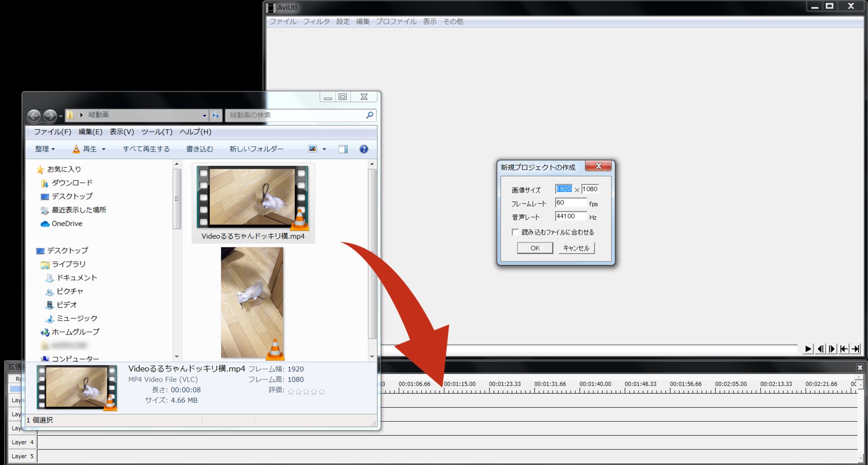Open Explorer ヘルプ(H) menu
The height and width of the screenshot is (465, 868).
(195, 132)
